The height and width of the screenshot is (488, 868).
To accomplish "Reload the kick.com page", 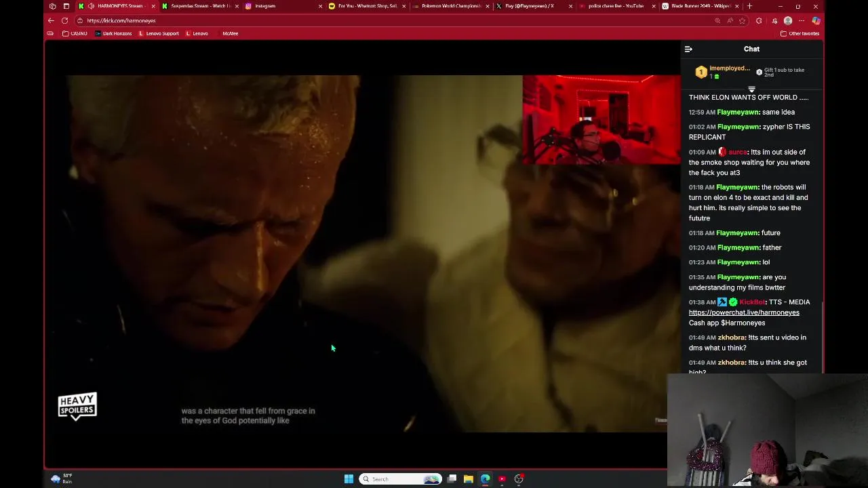I will click(64, 20).
